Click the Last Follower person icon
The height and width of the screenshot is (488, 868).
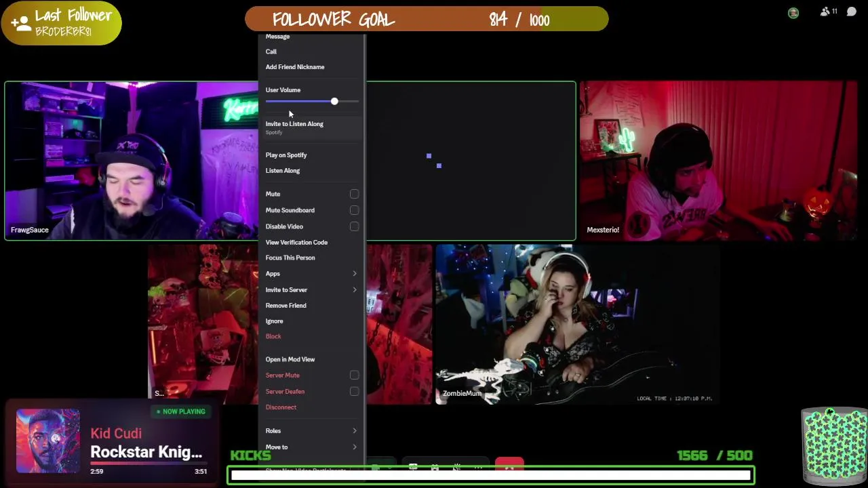(21, 24)
